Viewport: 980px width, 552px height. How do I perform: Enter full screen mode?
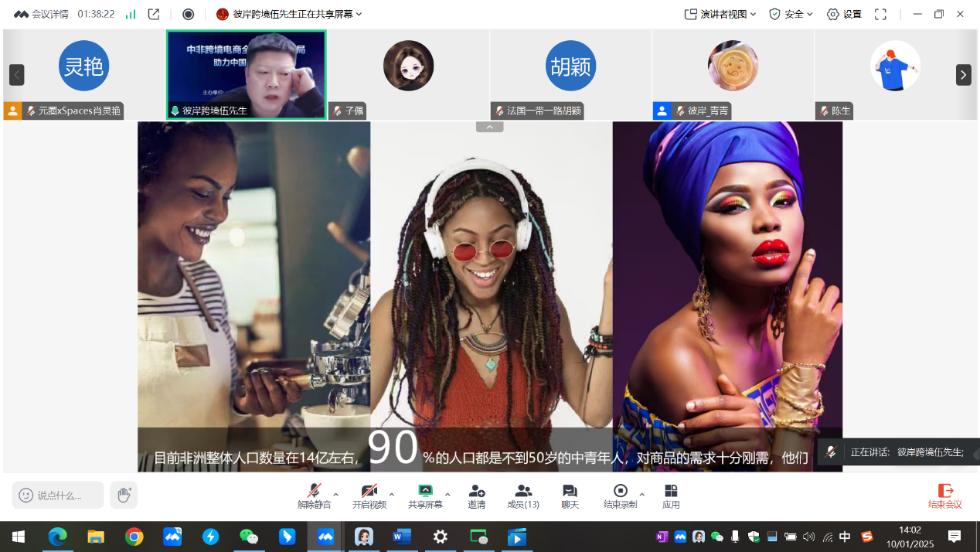point(880,14)
